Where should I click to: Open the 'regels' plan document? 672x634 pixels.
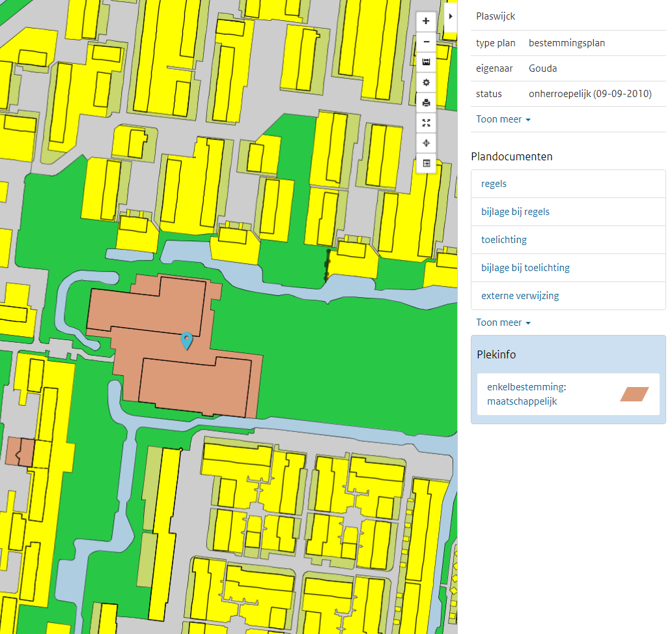494,184
